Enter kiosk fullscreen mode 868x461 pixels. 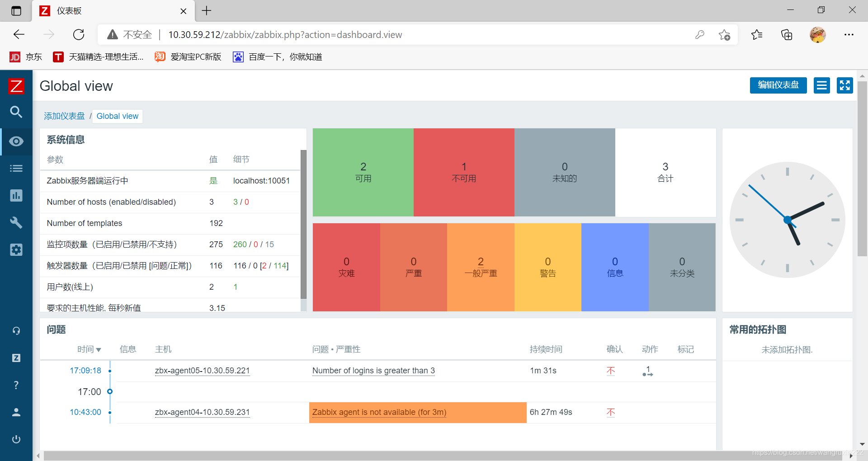tap(844, 85)
